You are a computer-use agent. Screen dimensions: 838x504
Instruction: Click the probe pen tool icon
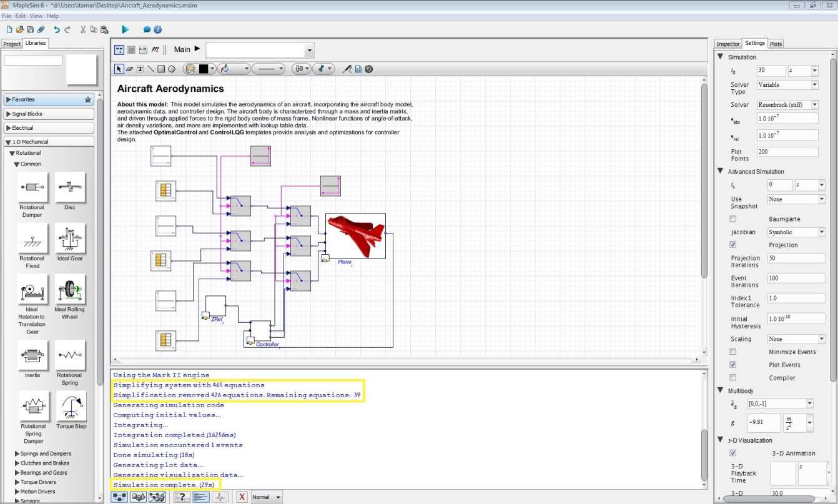[348, 69]
